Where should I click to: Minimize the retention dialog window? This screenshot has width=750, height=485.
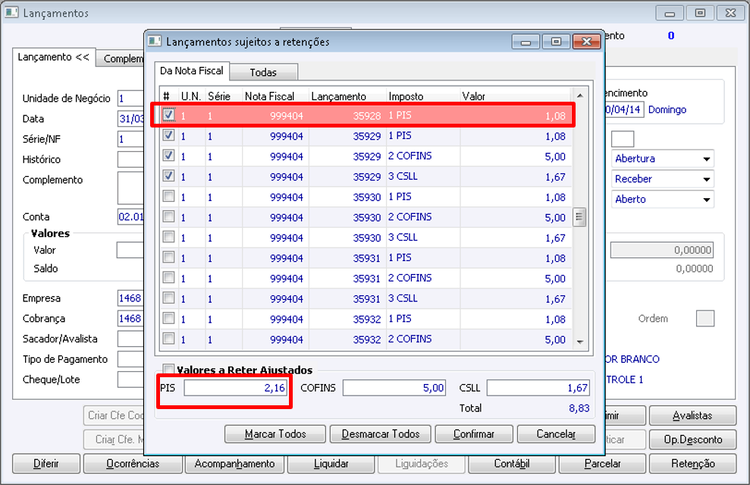click(526, 42)
